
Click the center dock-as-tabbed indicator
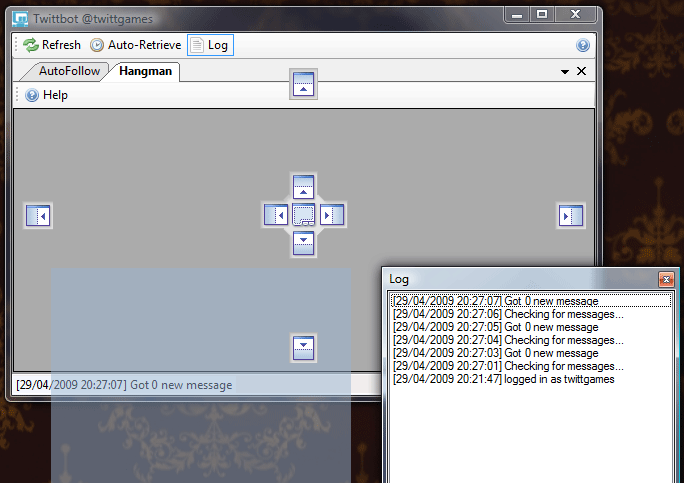pyautogui.click(x=305, y=214)
